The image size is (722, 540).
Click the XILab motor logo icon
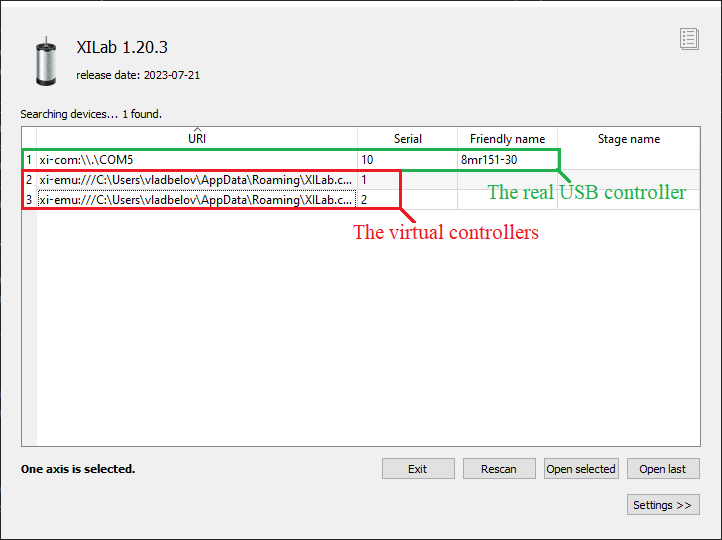[x=46, y=61]
